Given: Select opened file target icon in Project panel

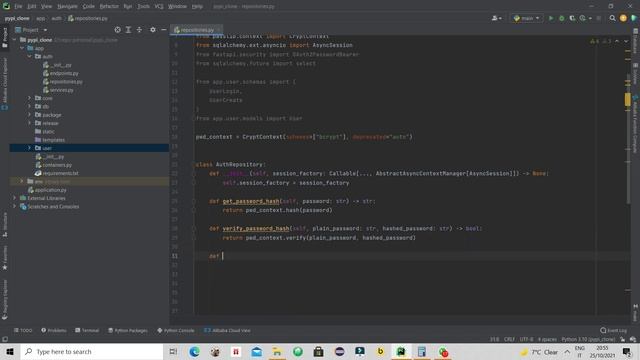Looking at the screenshot, I should (x=118, y=30).
